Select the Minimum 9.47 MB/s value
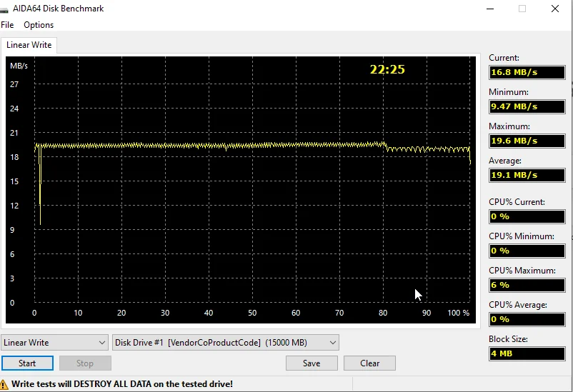 [527, 106]
